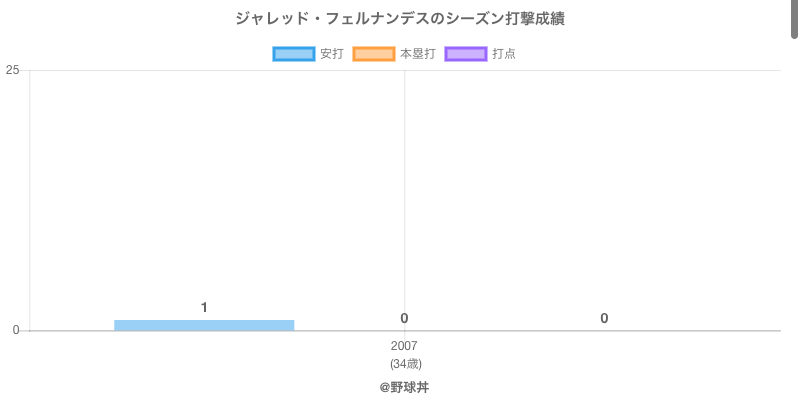Click the 0 tick label on the y-axis
Screen dimensions: 800x400
[x=15, y=330]
